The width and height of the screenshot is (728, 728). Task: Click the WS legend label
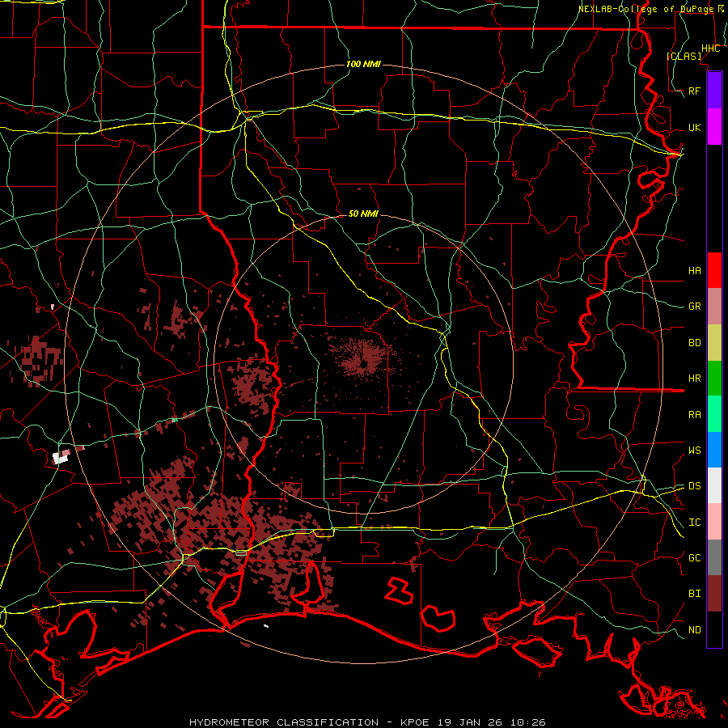click(x=695, y=451)
